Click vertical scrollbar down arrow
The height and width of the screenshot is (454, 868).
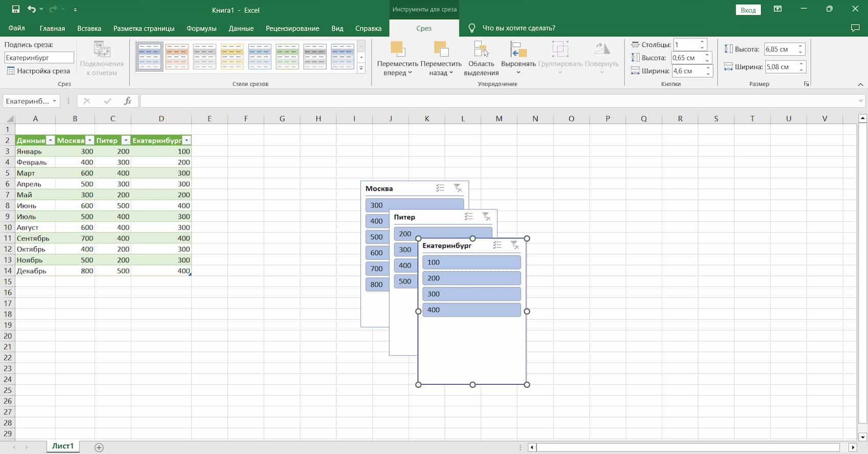[862, 437]
